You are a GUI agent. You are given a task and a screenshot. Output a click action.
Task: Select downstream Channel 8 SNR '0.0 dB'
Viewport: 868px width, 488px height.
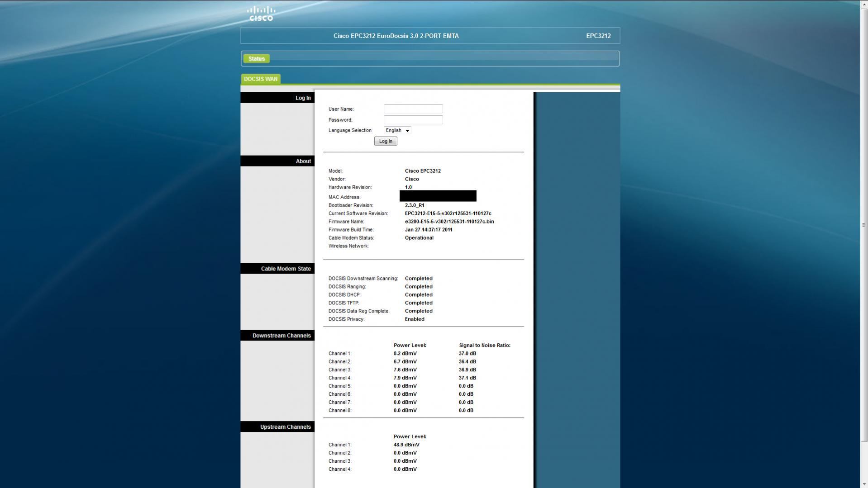coord(466,411)
